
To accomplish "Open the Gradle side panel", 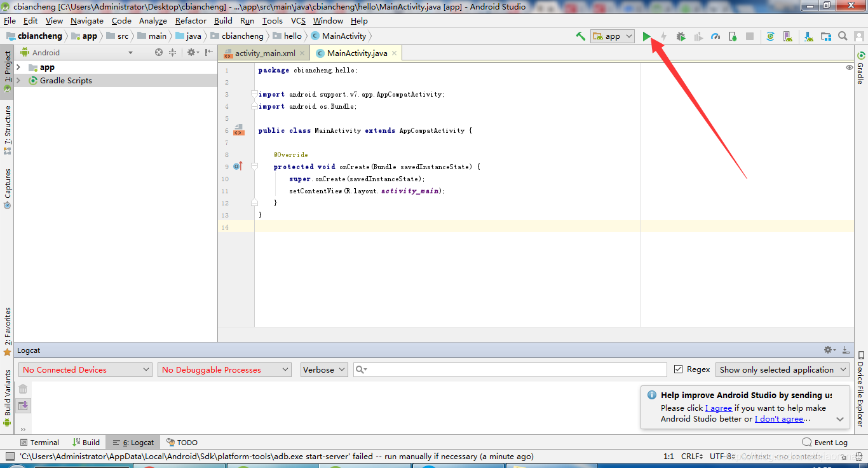I will [x=861, y=69].
